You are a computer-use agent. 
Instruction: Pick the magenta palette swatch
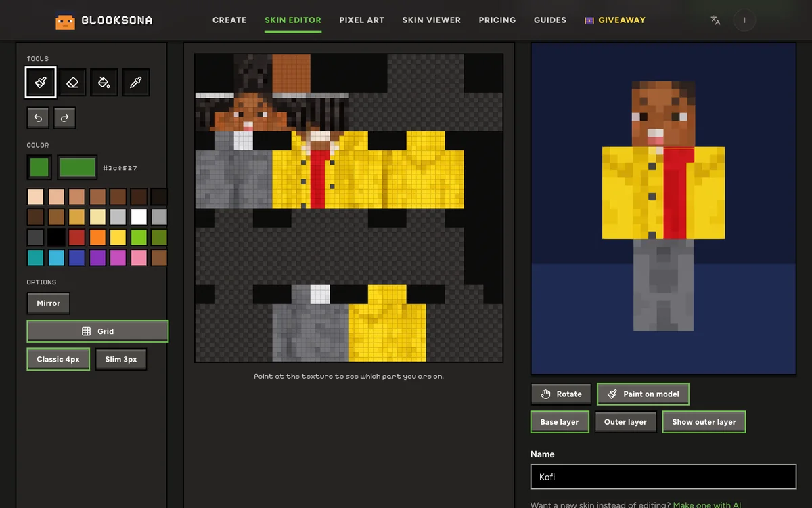point(118,257)
